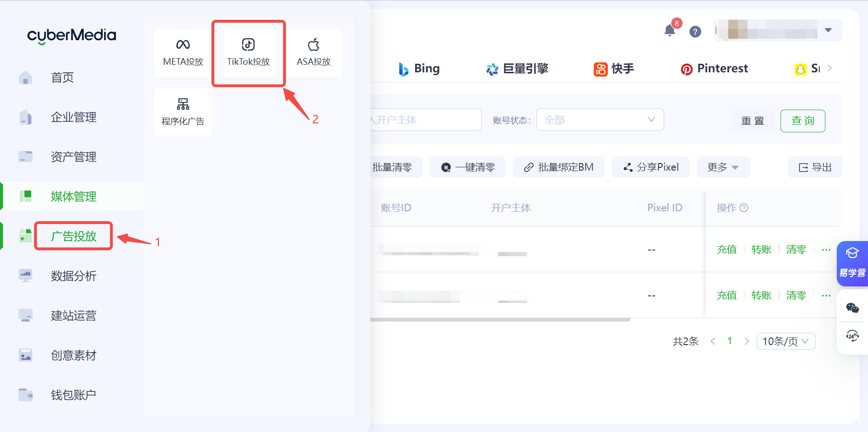Expand the 更多 actions dropdown
Viewport: 868px width, 432px height.
point(723,167)
